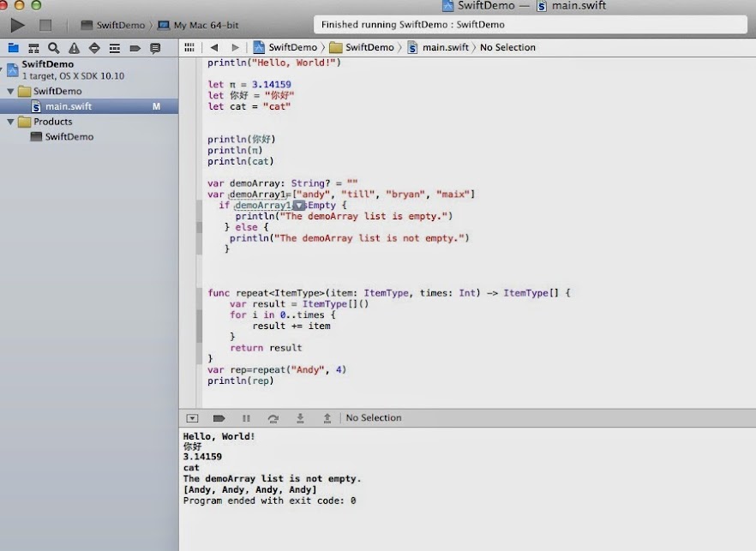Open the Test navigator diamond icon

94,48
